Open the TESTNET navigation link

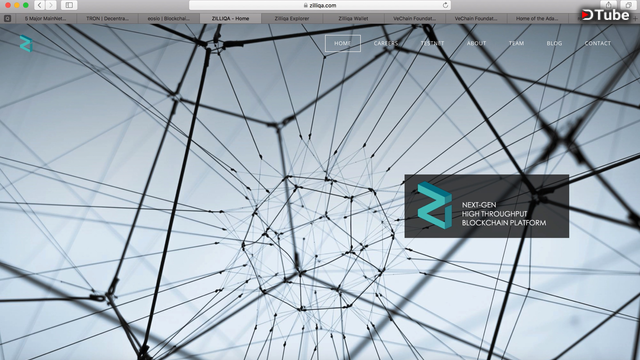432,43
